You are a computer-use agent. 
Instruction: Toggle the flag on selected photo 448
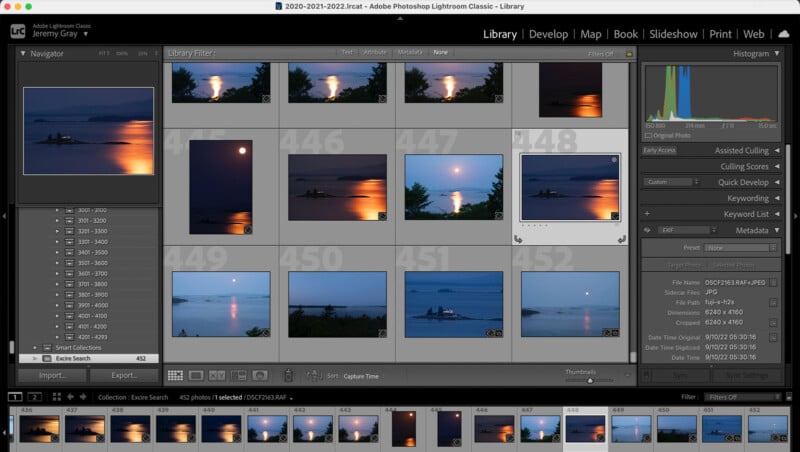[x=518, y=135]
